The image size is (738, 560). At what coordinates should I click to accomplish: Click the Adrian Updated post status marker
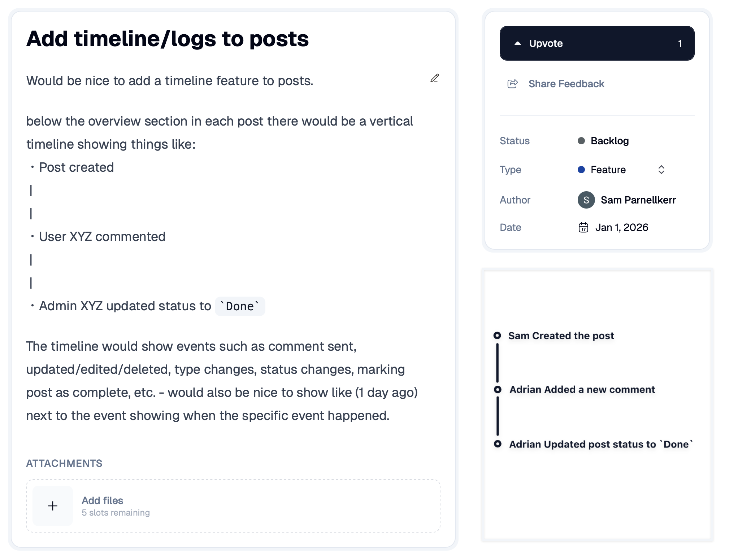tap(498, 444)
